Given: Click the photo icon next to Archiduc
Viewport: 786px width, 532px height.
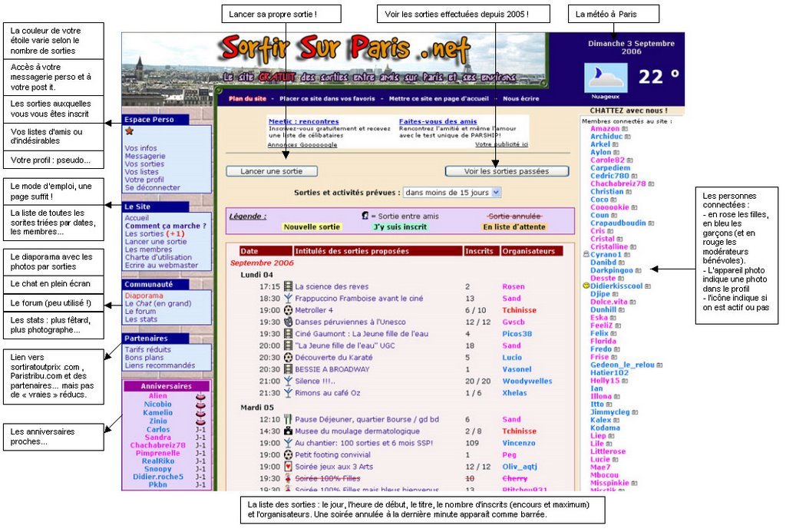Looking at the screenshot, I should (x=628, y=137).
